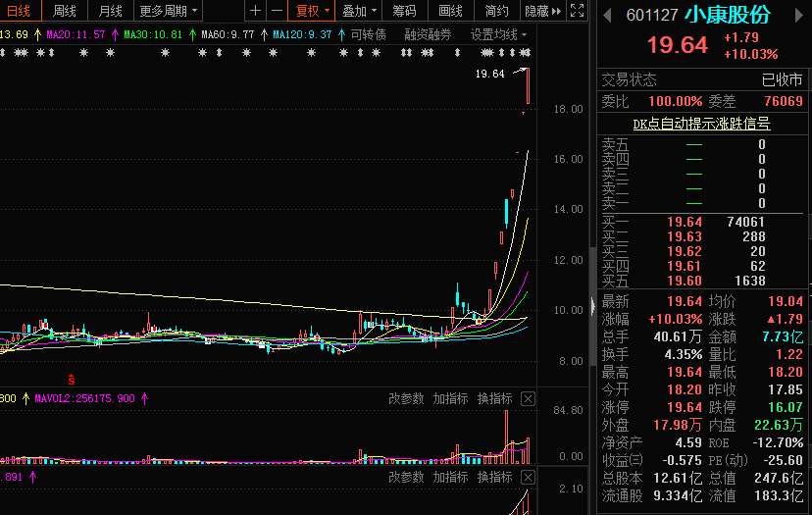Click the 19.64 high price annotation

click(490, 75)
